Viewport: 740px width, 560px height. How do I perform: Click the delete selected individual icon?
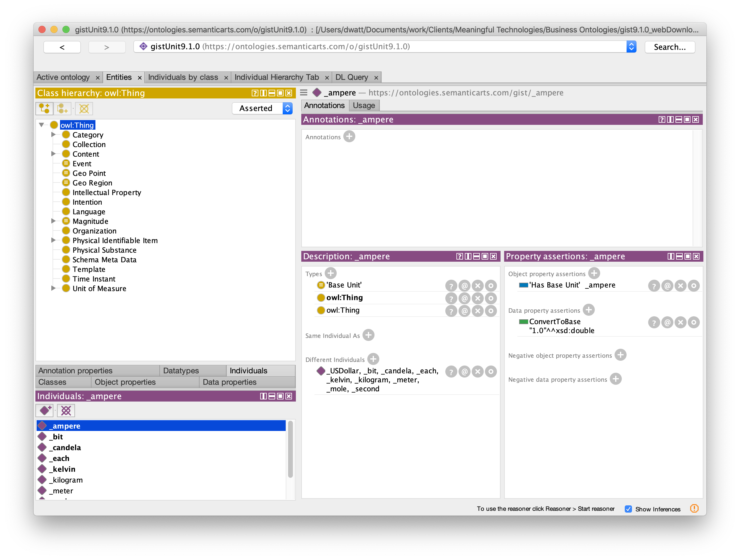(x=66, y=411)
